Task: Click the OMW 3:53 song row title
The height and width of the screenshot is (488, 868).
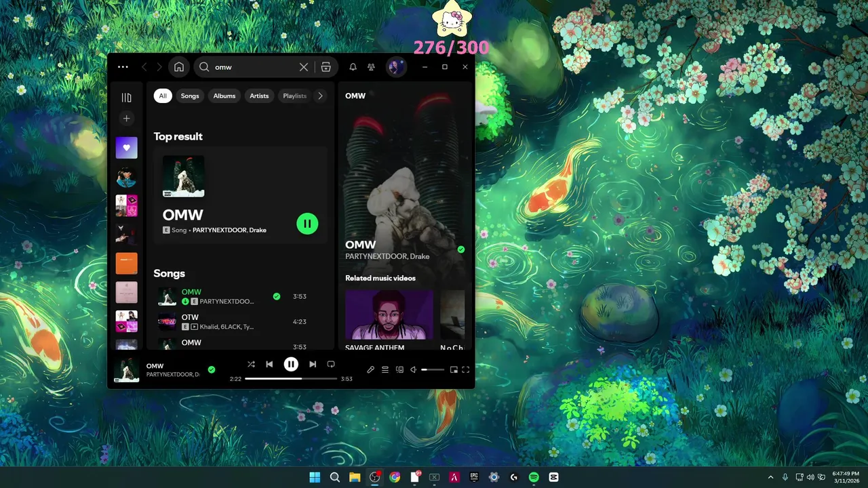Action: click(x=191, y=292)
